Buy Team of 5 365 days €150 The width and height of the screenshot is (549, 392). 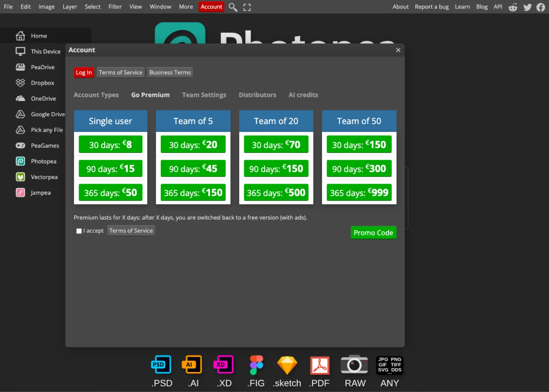193,192
